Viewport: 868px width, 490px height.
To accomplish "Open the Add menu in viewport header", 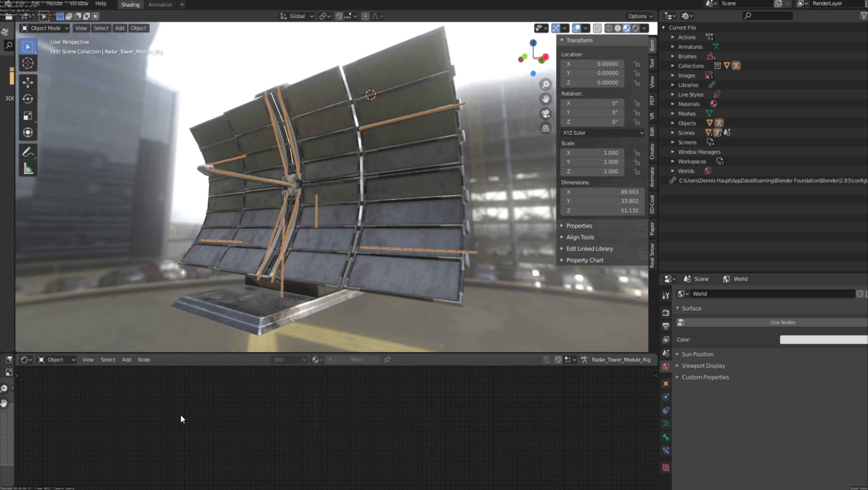I will click(120, 28).
